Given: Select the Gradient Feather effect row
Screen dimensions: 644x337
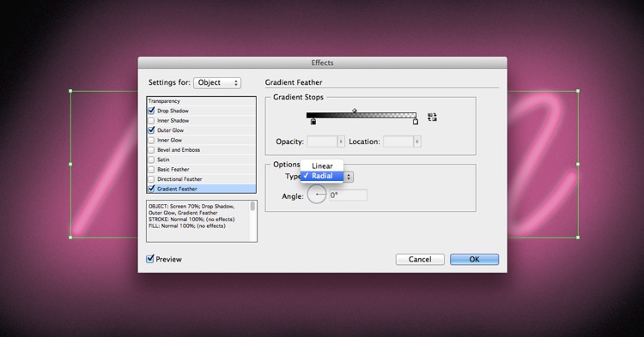Looking at the screenshot, I should pos(201,189).
